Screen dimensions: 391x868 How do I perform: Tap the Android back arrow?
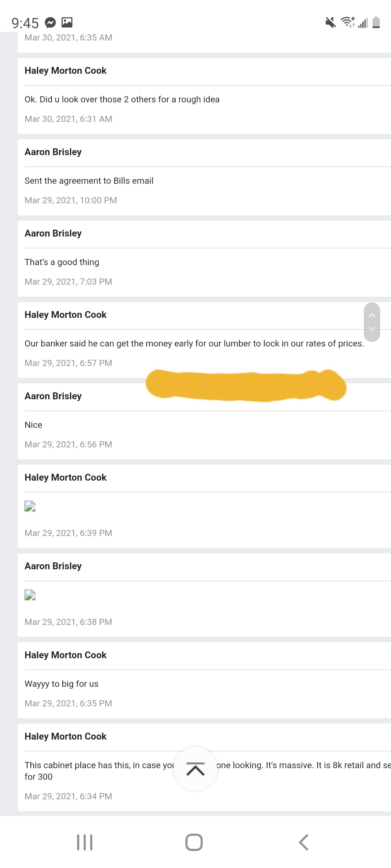(x=303, y=842)
